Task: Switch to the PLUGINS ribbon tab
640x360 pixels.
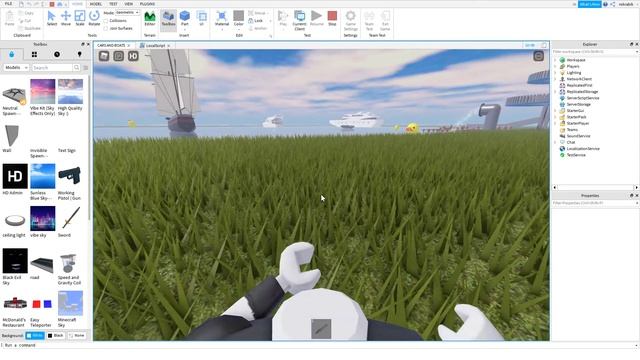Action: pyautogui.click(x=147, y=4)
